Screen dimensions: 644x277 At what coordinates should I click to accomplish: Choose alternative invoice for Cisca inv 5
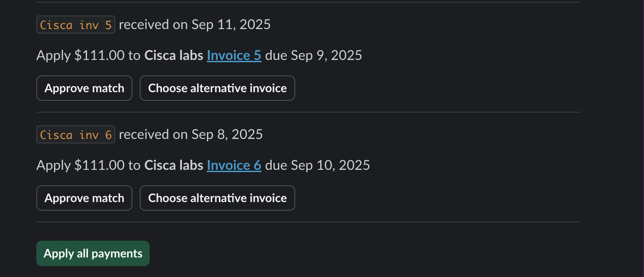(x=217, y=88)
